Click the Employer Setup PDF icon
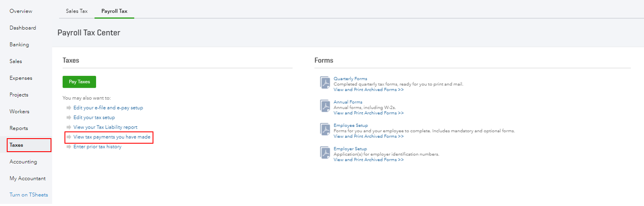This screenshot has height=206, width=644. (x=325, y=153)
